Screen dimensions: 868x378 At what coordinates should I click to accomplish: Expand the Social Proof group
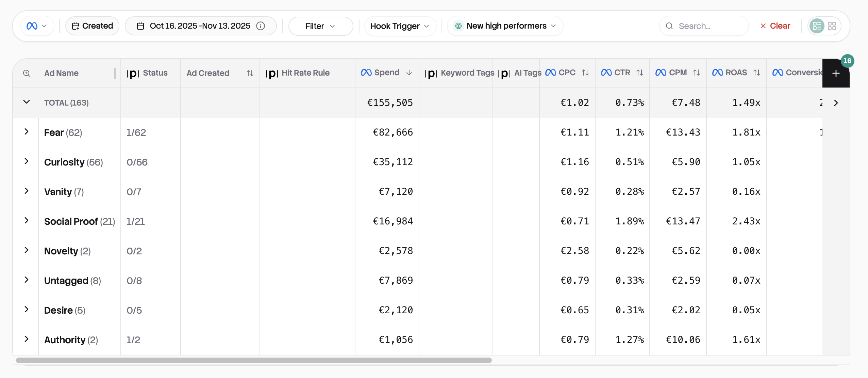click(27, 221)
